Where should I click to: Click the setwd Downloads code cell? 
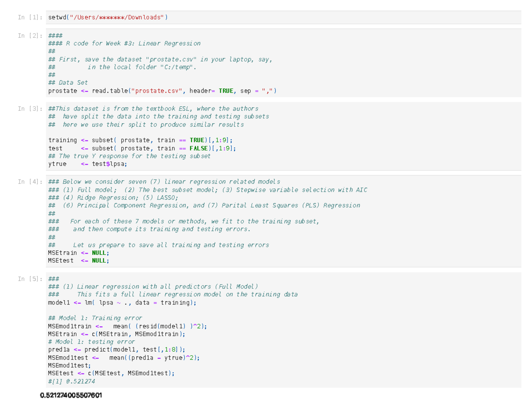tap(283, 17)
